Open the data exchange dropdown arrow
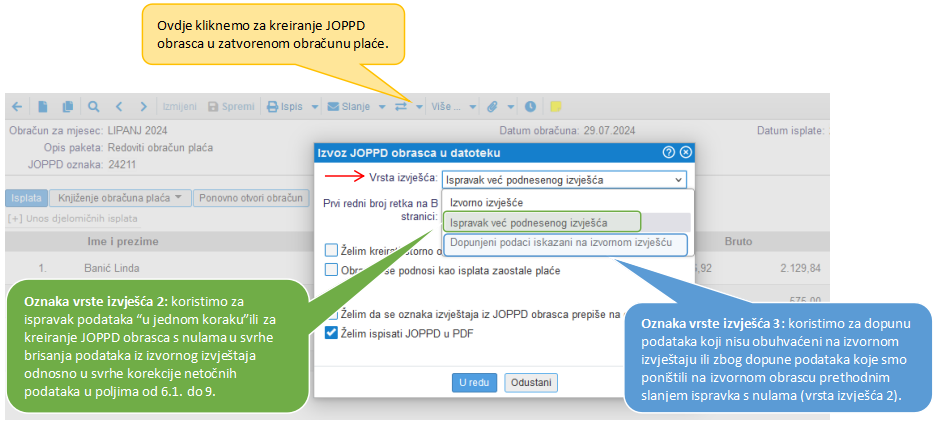The width and height of the screenshot is (935, 426). pyautogui.click(x=419, y=107)
